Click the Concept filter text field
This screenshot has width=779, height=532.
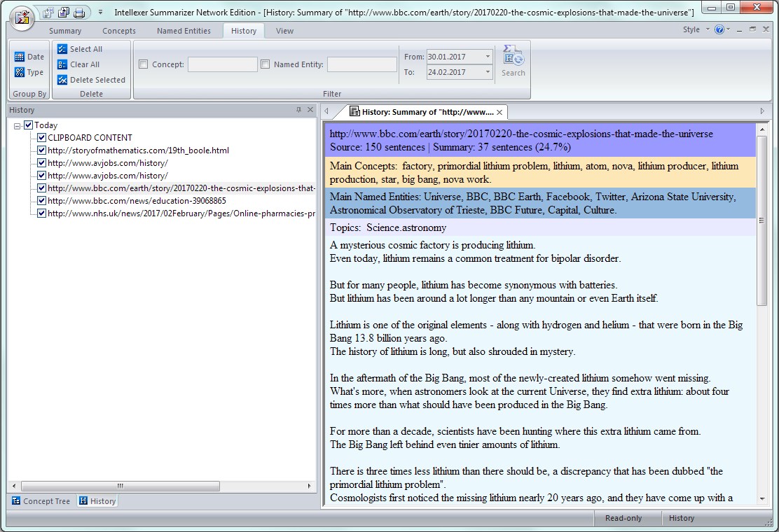[x=223, y=64]
